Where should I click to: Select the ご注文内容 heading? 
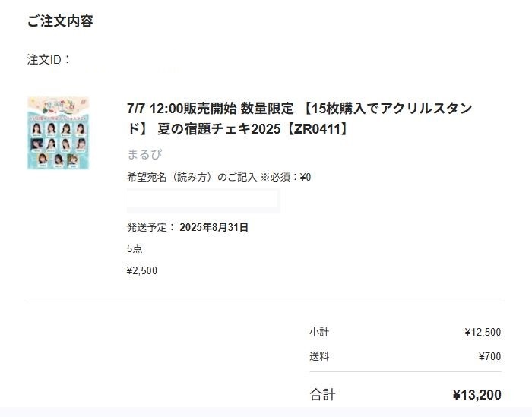[x=60, y=21]
